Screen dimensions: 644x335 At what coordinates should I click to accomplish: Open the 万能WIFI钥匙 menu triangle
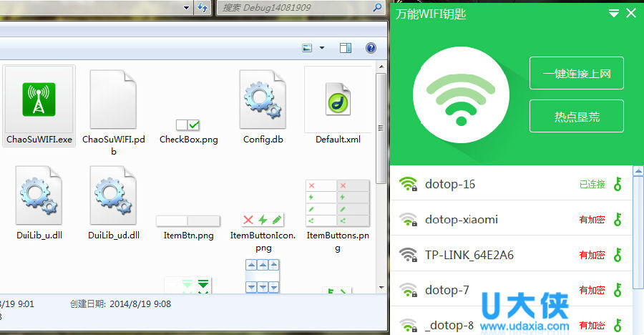coord(614,13)
